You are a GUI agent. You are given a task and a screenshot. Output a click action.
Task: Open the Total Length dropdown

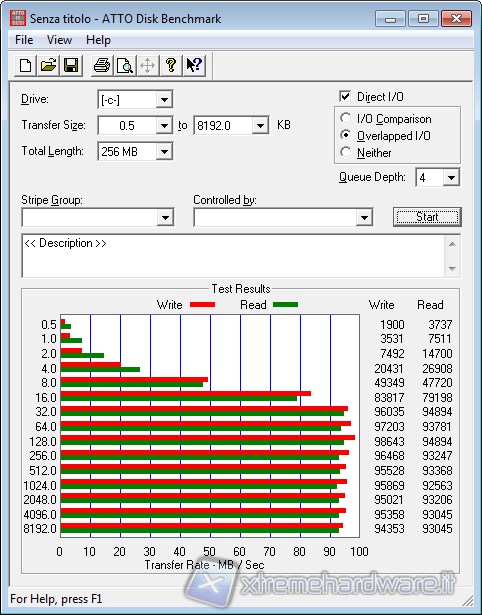[164, 151]
